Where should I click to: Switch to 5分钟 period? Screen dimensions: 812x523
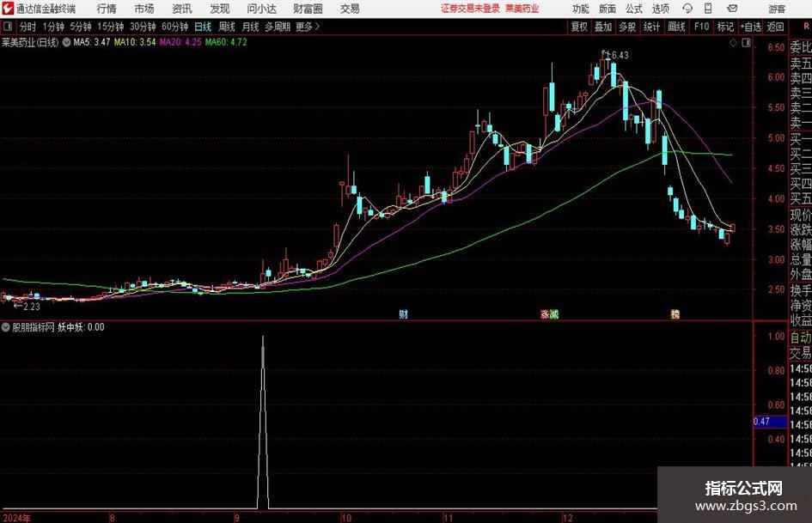point(80,27)
